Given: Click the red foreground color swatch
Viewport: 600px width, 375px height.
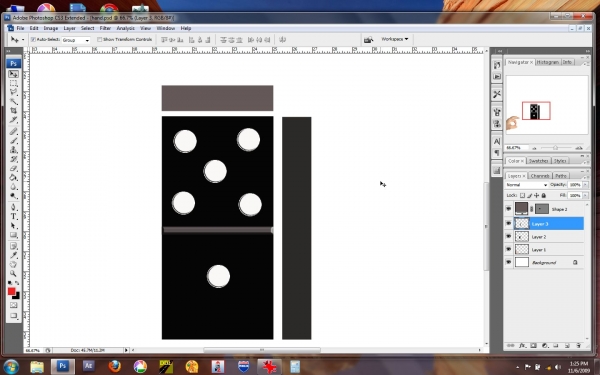Looking at the screenshot, I should click(11, 291).
